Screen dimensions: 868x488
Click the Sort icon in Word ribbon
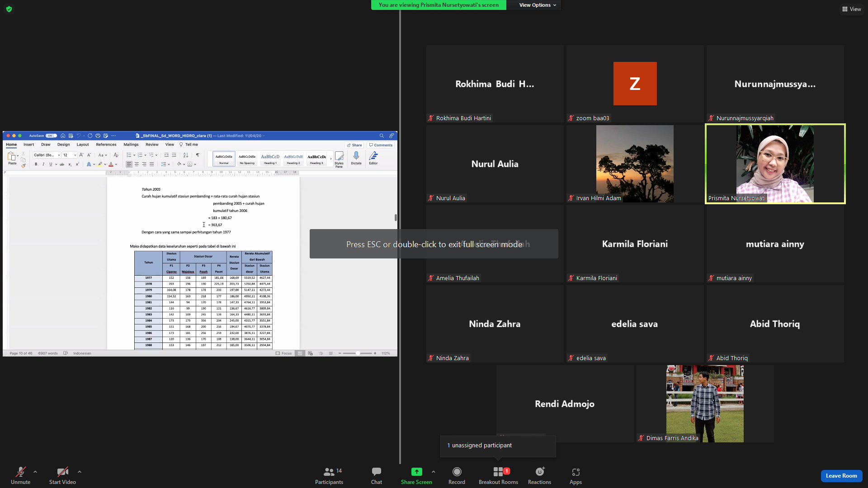point(186,155)
